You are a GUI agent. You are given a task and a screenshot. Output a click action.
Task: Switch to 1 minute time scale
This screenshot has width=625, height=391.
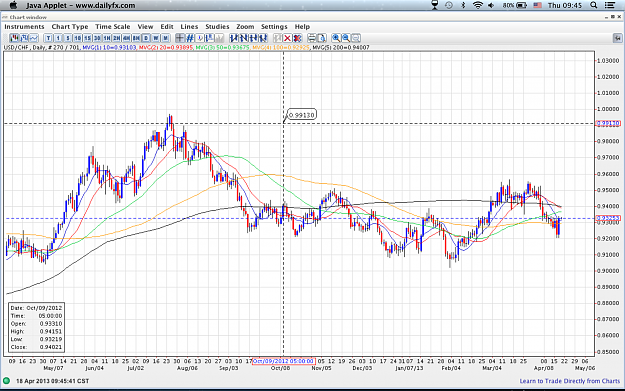tap(58, 38)
